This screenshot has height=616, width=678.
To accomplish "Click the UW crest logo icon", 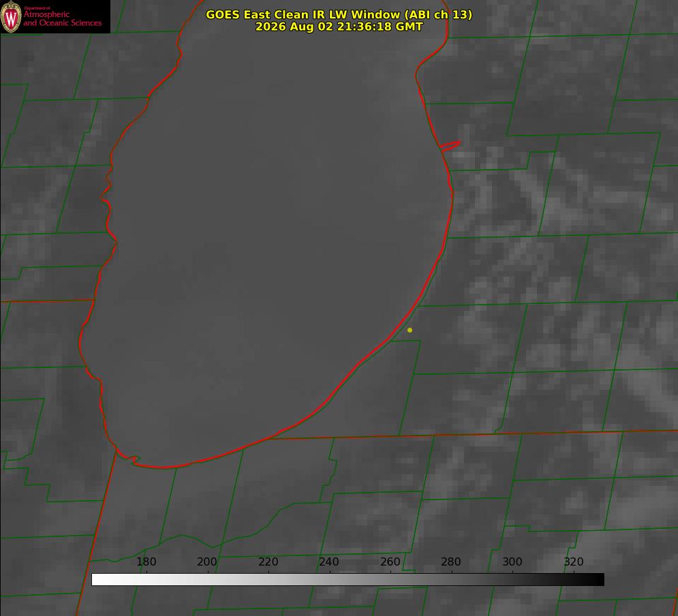I will [x=11, y=16].
